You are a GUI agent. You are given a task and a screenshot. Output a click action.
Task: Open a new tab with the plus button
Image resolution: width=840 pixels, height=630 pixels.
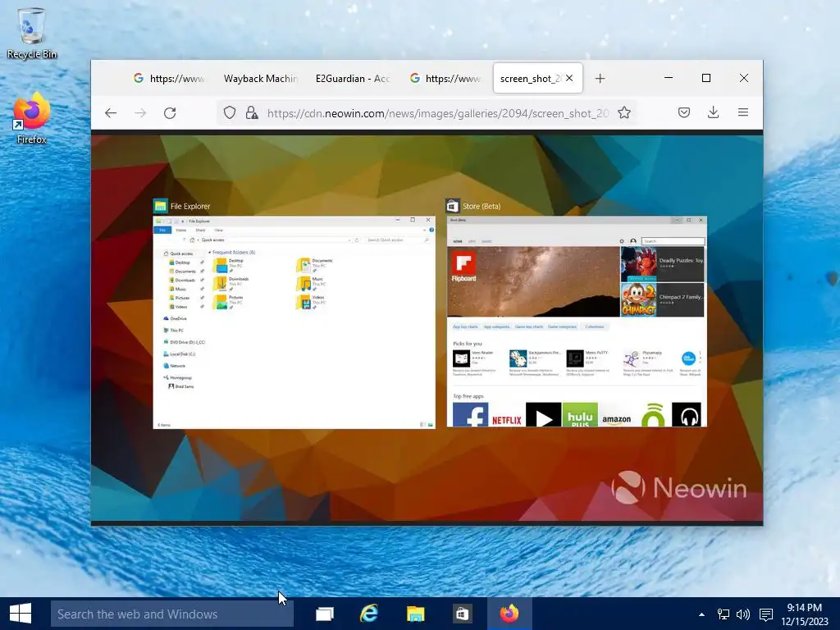(600, 79)
